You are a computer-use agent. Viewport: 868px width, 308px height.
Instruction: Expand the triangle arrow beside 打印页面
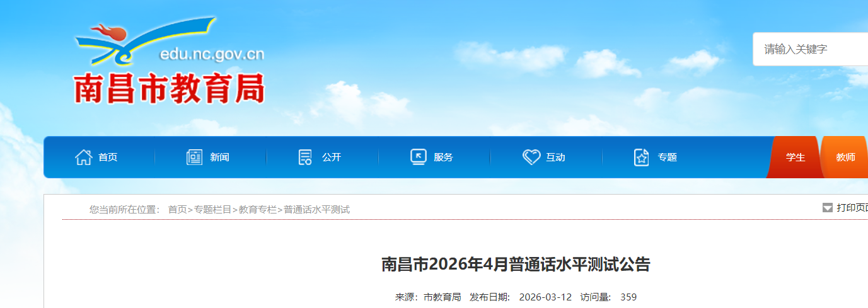828,208
